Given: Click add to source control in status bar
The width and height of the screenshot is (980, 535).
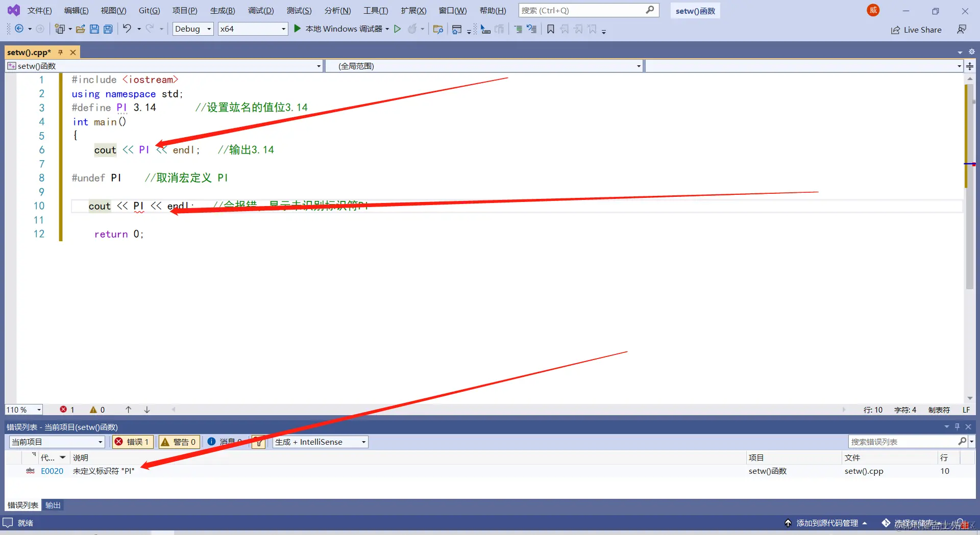Looking at the screenshot, I should (826, 523).
